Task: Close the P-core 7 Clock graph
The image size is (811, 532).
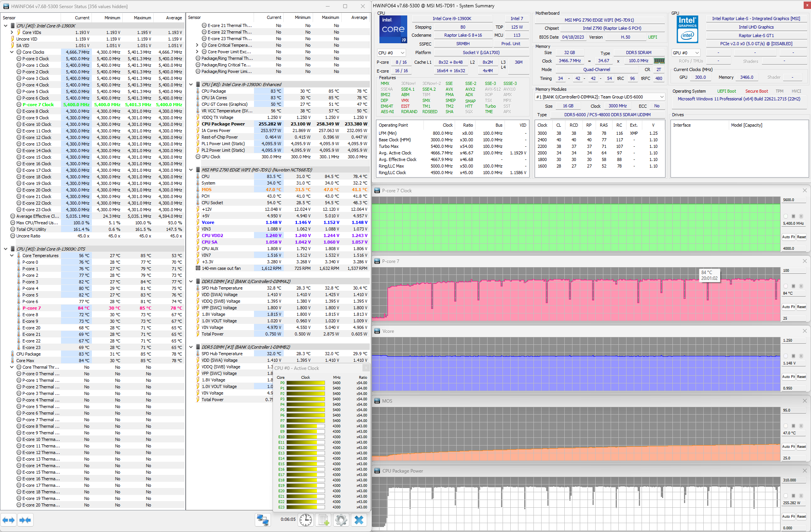Action: click(805, 190)
